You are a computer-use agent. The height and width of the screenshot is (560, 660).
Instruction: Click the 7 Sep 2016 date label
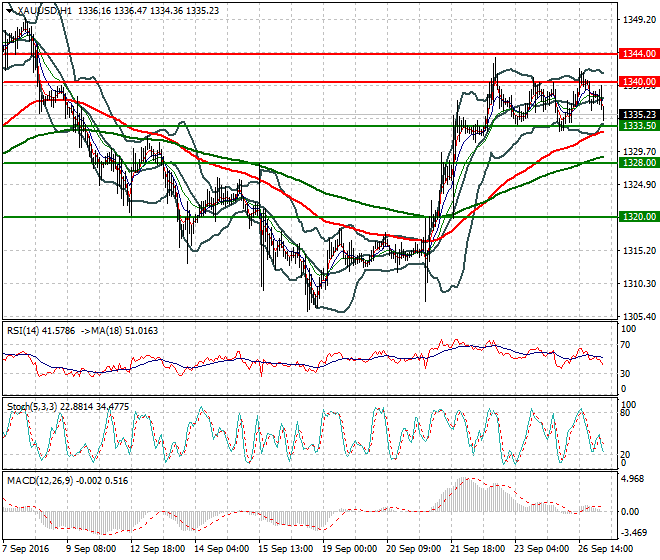[x=26, y=549]
